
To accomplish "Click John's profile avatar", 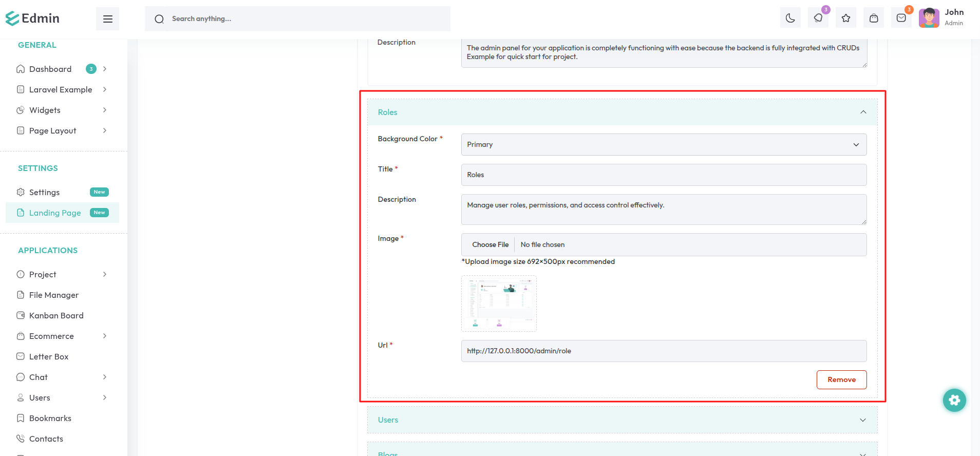I will click(x=929, y=18).
